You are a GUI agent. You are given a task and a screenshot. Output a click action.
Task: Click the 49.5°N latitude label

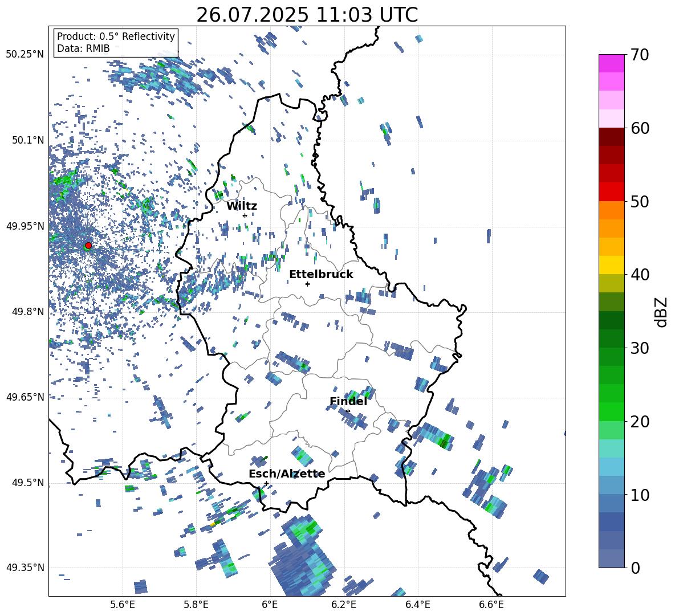click(28, 482)
